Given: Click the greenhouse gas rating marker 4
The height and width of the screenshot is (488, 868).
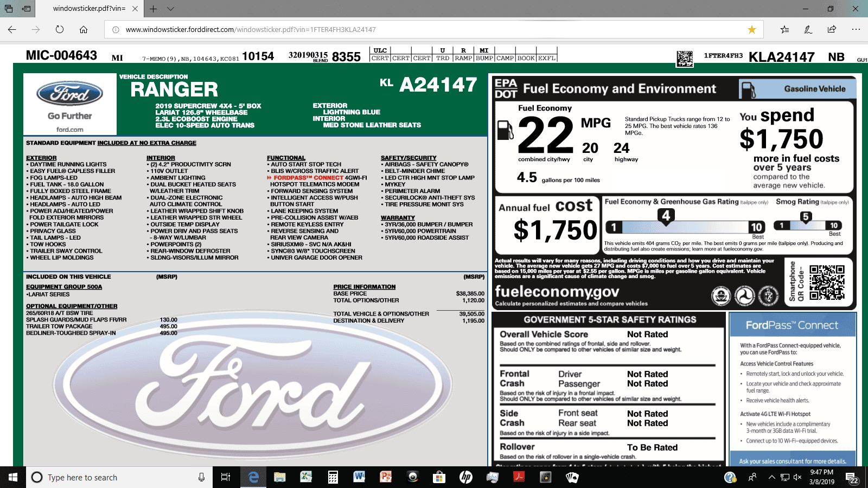Looking at the screenshot, I should point(666,216).
